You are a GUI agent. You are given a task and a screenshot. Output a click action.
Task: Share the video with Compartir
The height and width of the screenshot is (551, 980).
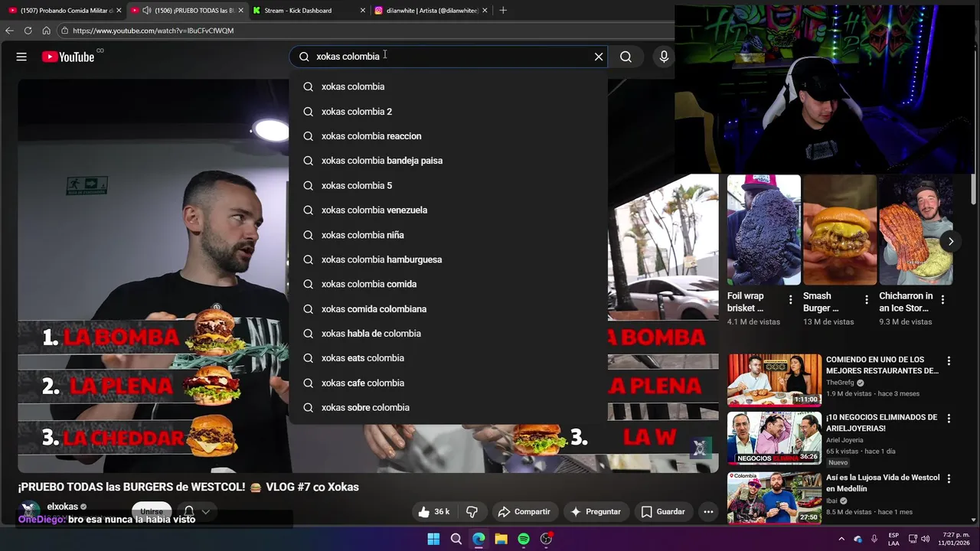524,511
